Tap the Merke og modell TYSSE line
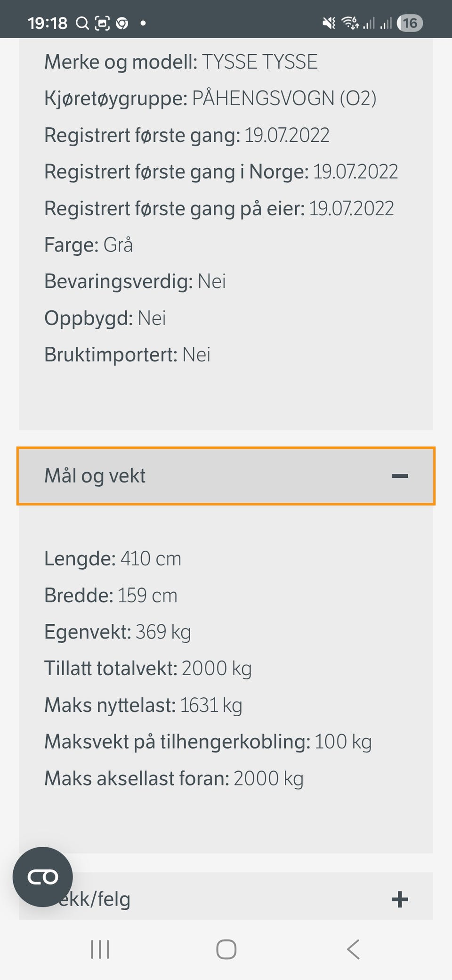This screenshot has width=452, height=980. click(x=181, y=62)
